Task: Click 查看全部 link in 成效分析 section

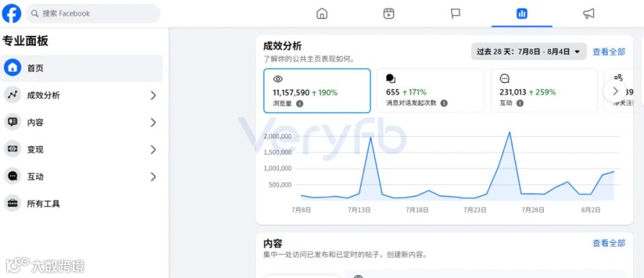Action: (x=609, y=52)
